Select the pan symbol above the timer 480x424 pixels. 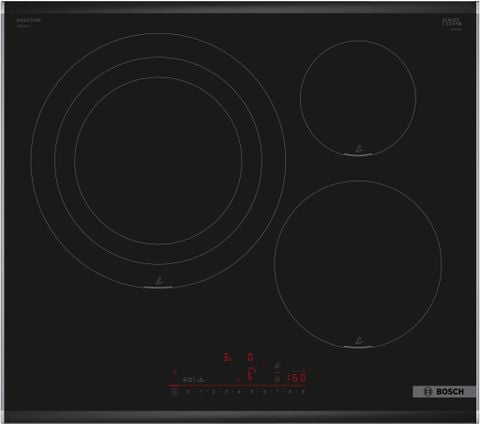point(277,366)
